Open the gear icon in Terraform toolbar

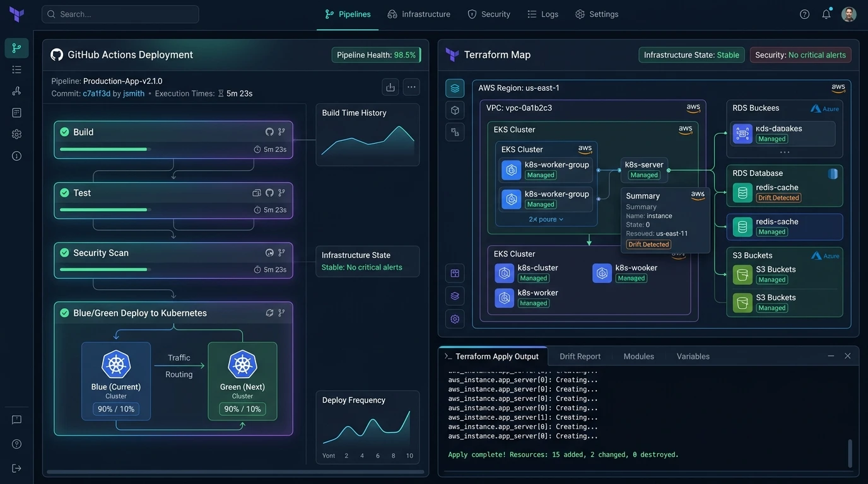coord(455,319)
